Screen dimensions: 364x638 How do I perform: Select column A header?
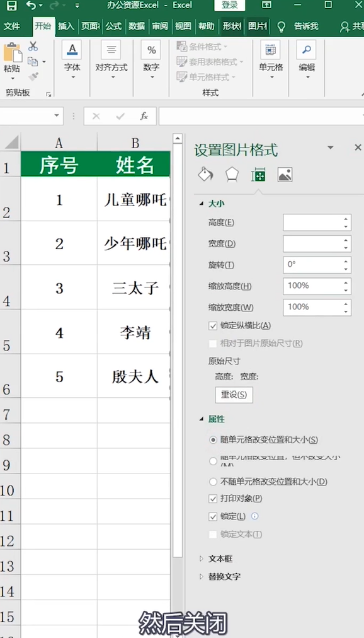point(59,142)
